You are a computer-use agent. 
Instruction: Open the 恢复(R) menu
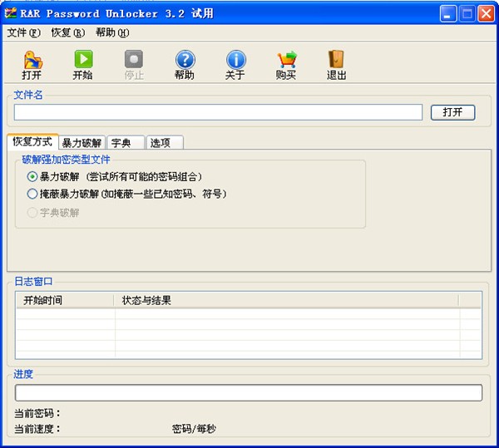point(68,32)
